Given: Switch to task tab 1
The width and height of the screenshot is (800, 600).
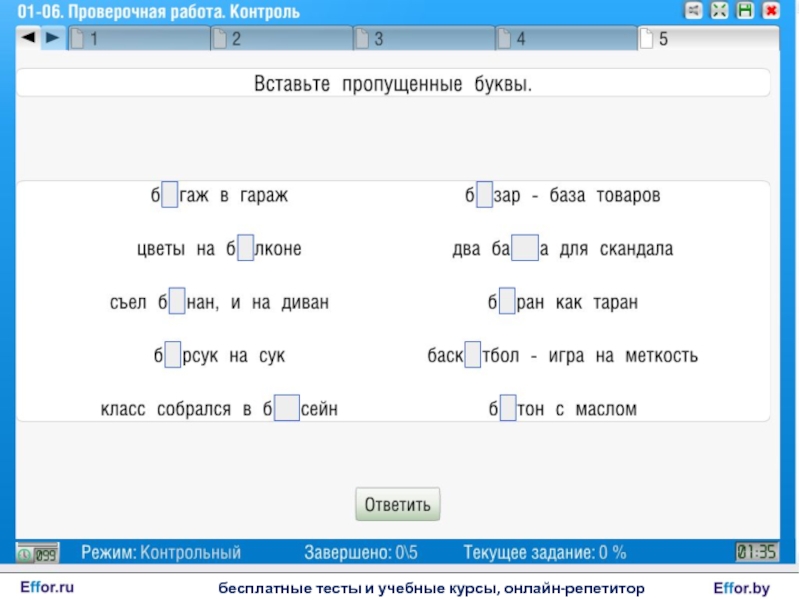Looking at the screenshot, I should 140,39.
